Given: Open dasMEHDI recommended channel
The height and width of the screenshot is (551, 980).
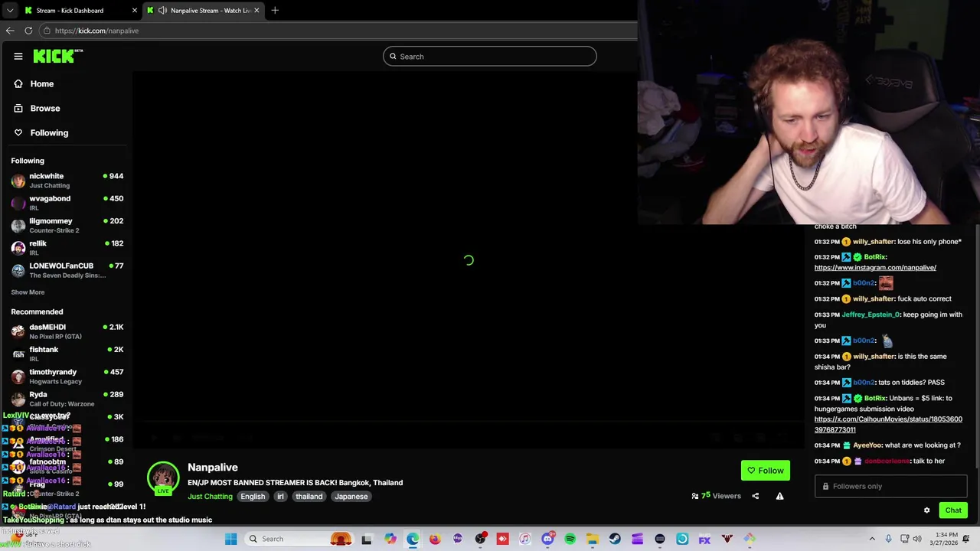Looking at the screenshot, I should [67, 331].
